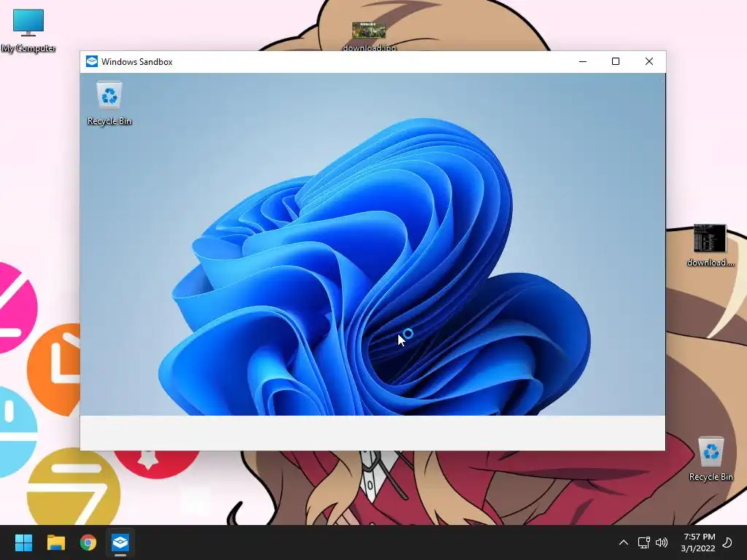
Task: Select the My Computer desktop icon
Action: (x=28, y=31)
